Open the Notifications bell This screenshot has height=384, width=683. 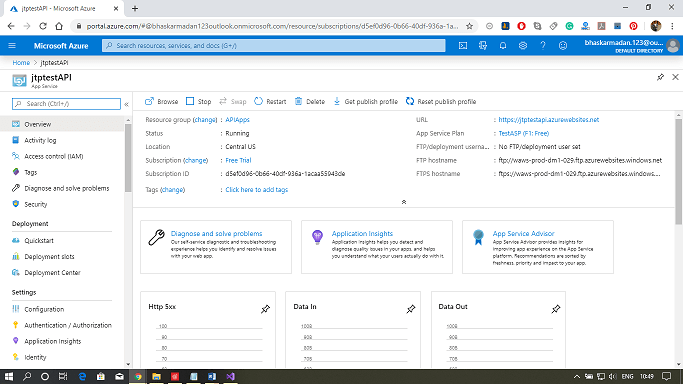(x=503, y=46)
